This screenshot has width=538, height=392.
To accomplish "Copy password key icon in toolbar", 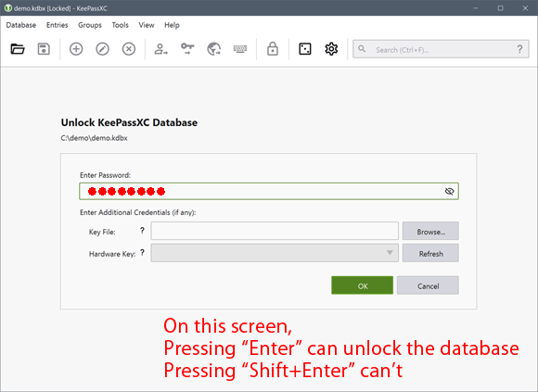I will (x=187, y=49).
